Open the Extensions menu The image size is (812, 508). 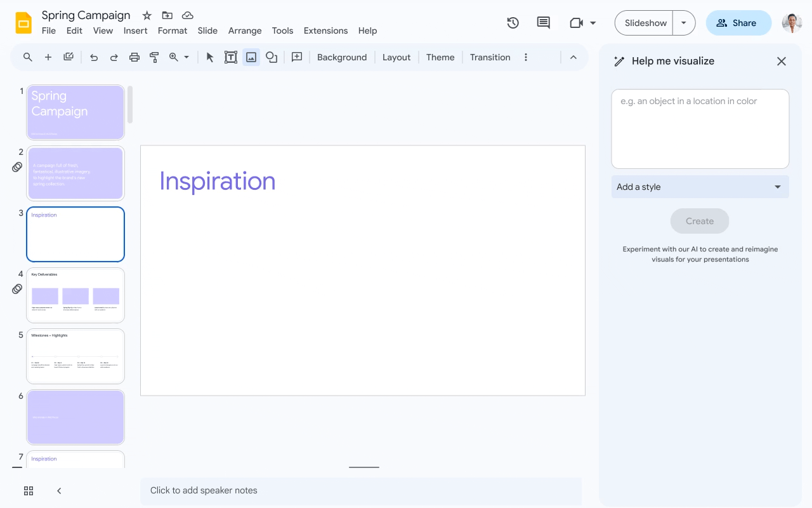click(325, 30)
